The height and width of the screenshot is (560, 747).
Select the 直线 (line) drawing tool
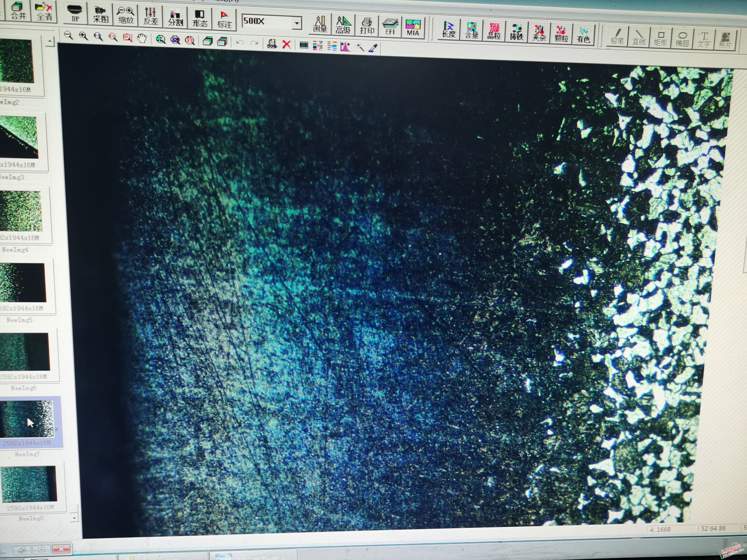coord(639,37)
